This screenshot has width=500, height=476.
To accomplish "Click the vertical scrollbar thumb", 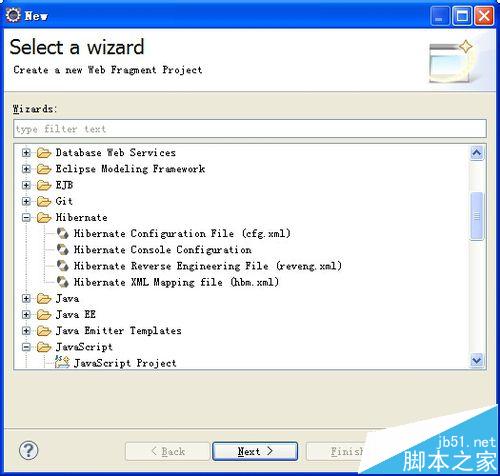I will (x=477, y=216).
